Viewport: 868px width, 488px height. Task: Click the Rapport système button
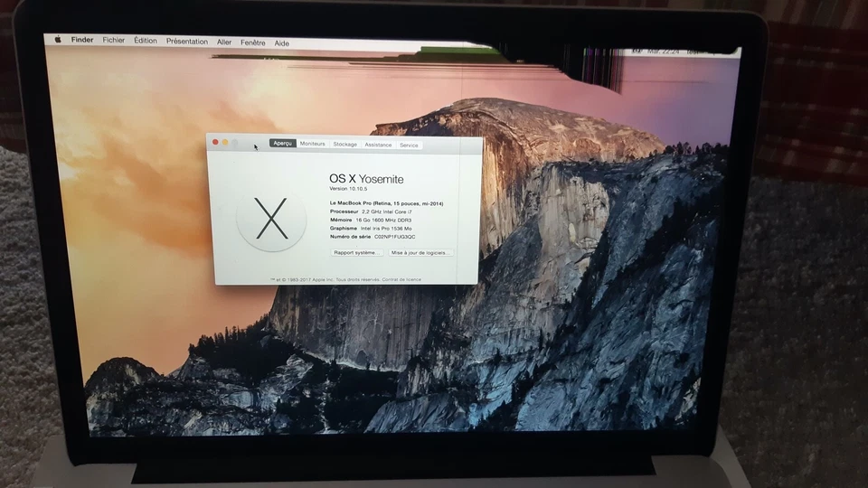click(356, 252)
